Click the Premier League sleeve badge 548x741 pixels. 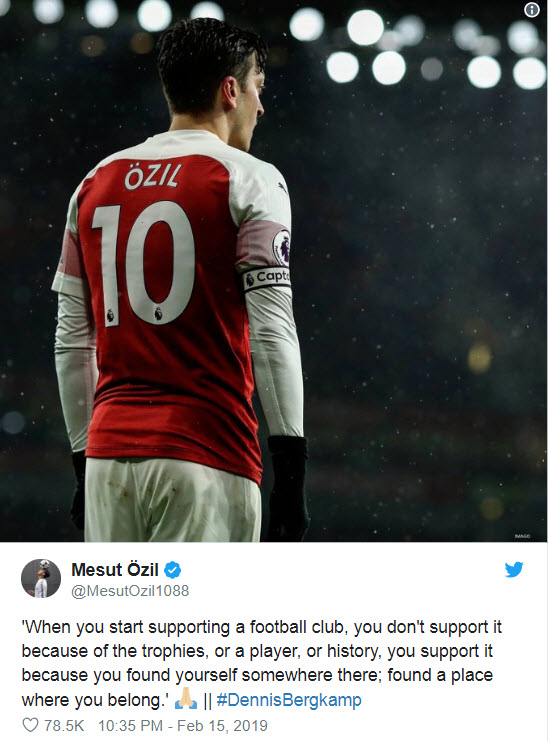(282, 247)
